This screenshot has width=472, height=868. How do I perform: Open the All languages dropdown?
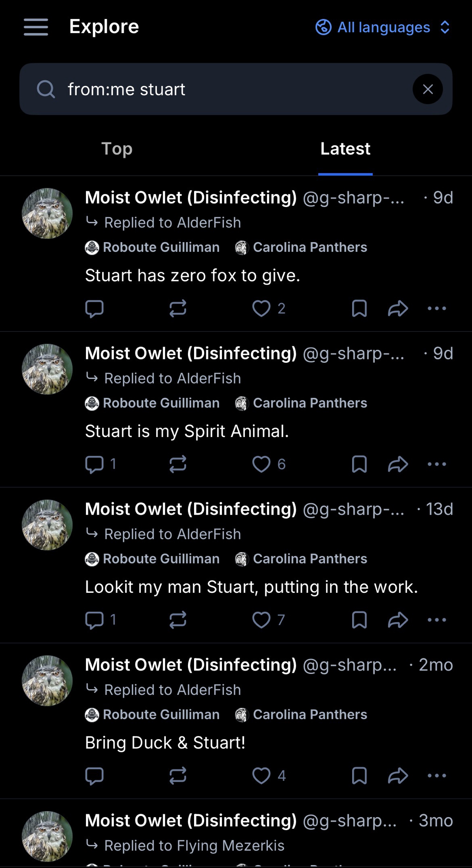(383, 27)
